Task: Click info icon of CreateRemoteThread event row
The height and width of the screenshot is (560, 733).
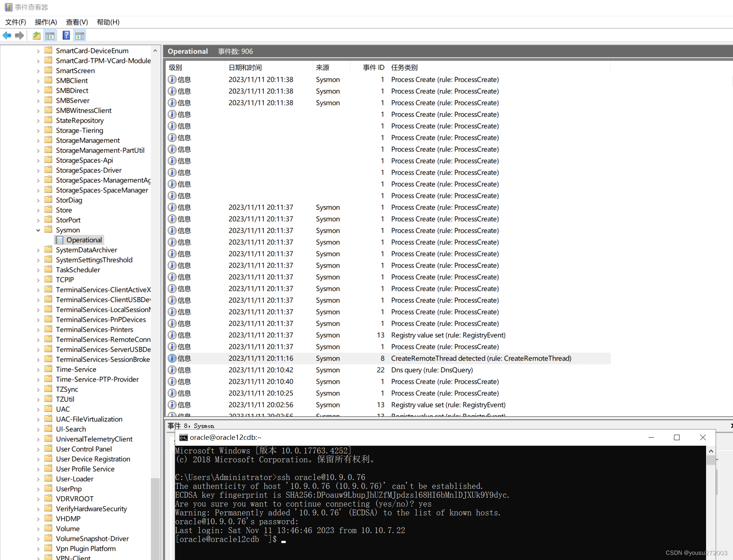Action: click(172, 358)
